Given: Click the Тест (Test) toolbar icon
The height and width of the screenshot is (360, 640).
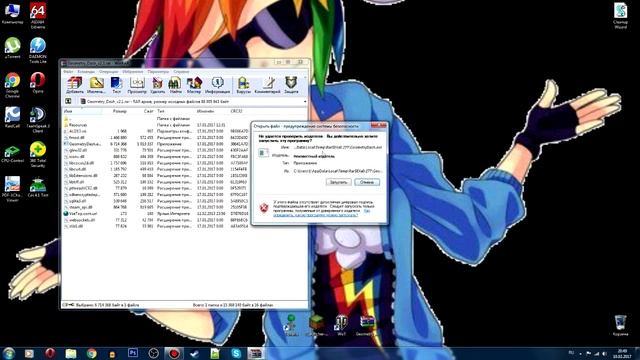Looking at the screenshot, I should 116,85.
